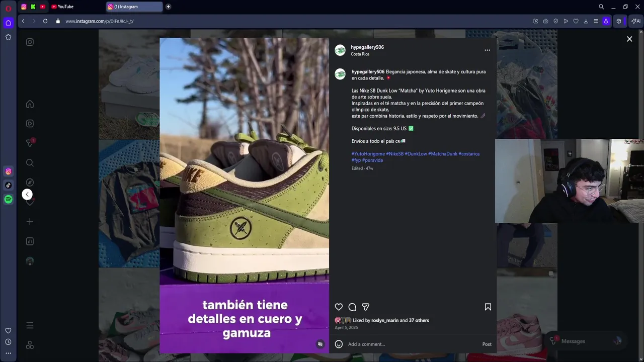The height and width of the screenshot is (362, 644).
Task: Open Instagram Search magnifier
Action: pyautogui.click(x=30, y=163)
